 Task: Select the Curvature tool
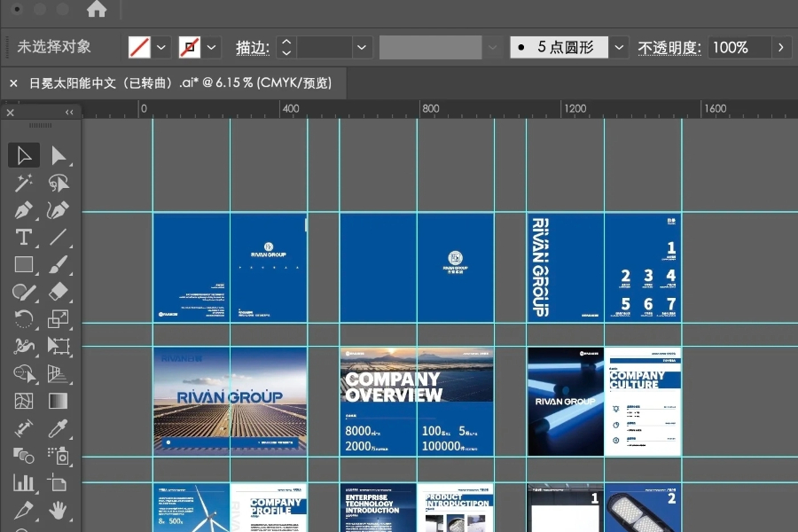click(x=58, y=210)
